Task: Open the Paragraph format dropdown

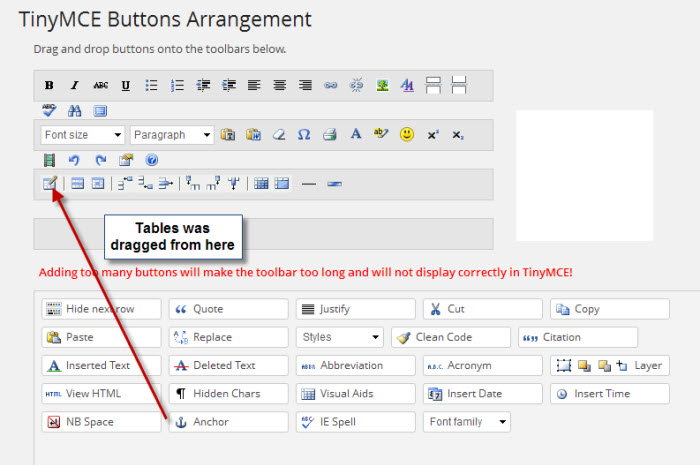Action: click(172, 135)
